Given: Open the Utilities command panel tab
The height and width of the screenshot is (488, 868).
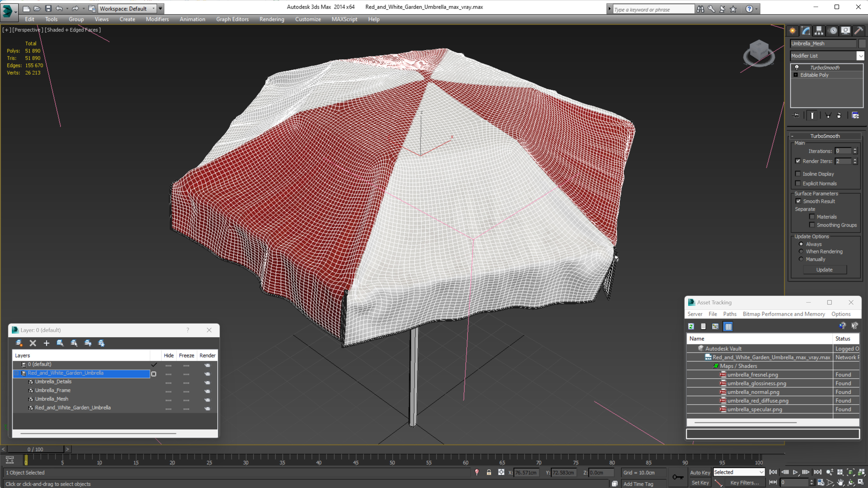Looking at the screenshot, I should point(859,31).
